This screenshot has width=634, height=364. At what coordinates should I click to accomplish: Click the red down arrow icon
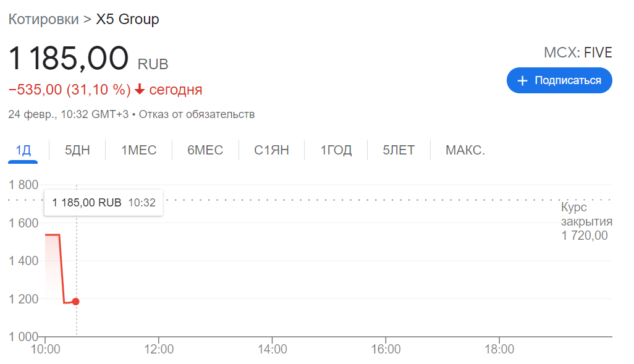click(x=140, y=90)
